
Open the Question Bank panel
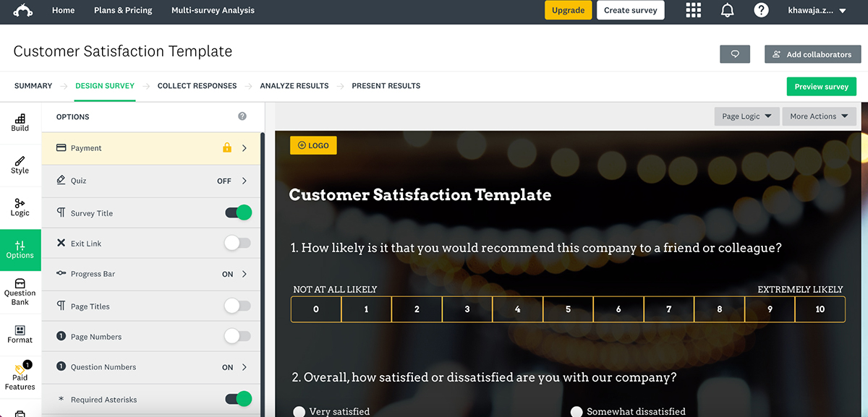[x=20, y=292]
